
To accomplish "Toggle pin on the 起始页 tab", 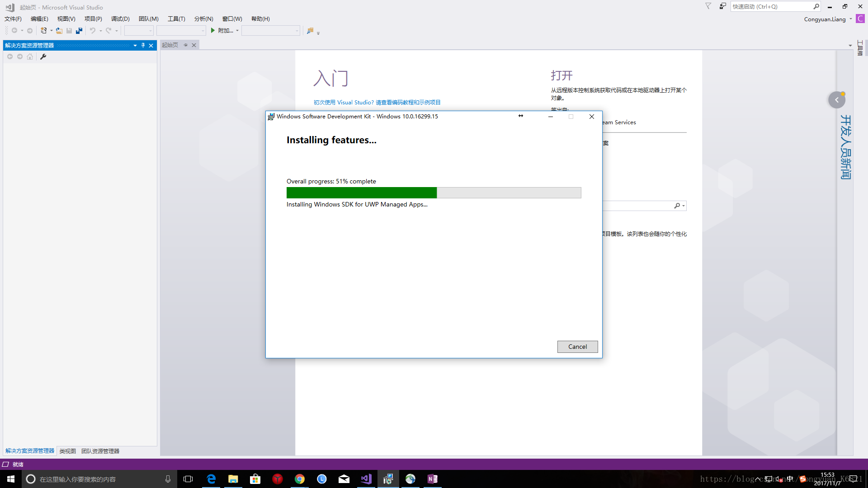I will coord(186,45).
